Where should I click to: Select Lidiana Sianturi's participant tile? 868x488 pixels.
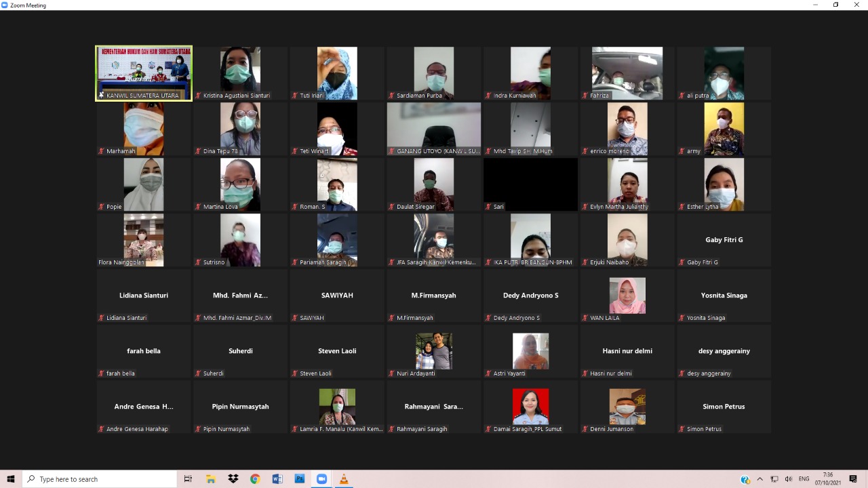point(144,296)
